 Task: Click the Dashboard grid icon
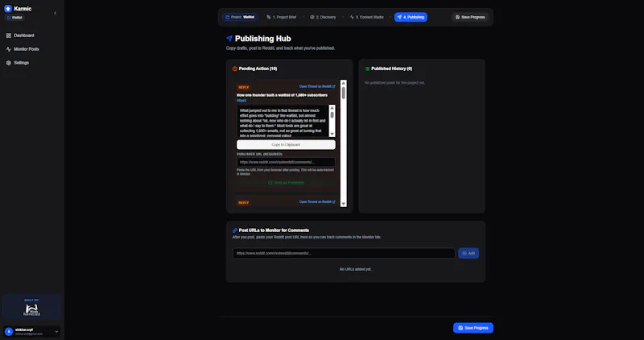coord(9,35)
